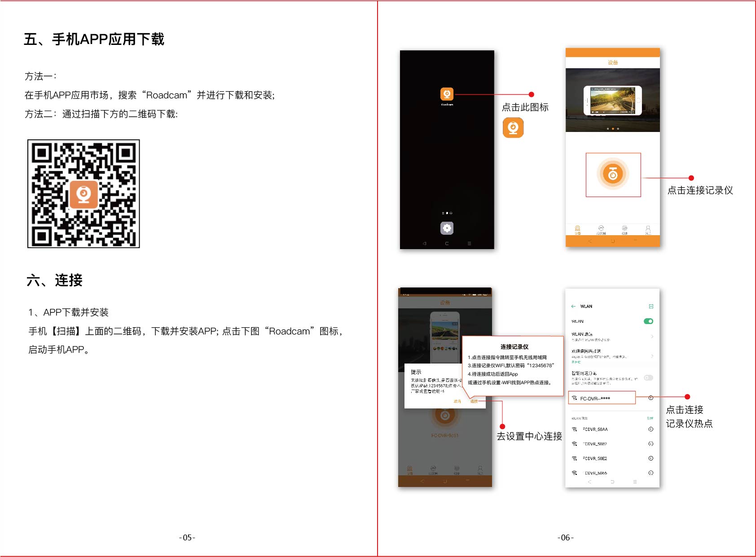Open info for the FC-DVR--**** network
The height and width of the screenshot is (557, 756).
(x=651, y=398)
